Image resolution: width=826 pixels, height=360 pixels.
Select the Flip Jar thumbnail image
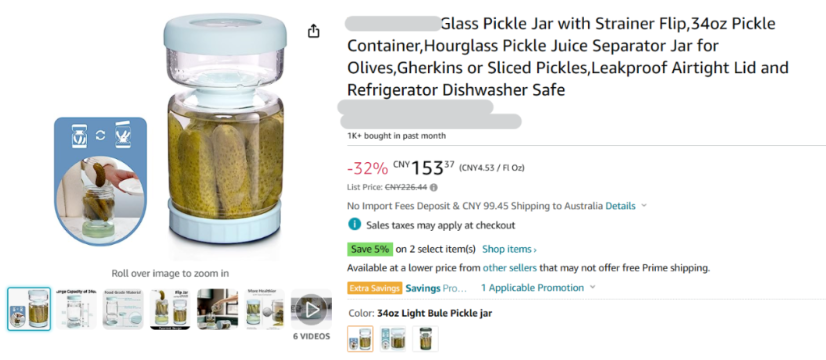click(x=170, y=309)
